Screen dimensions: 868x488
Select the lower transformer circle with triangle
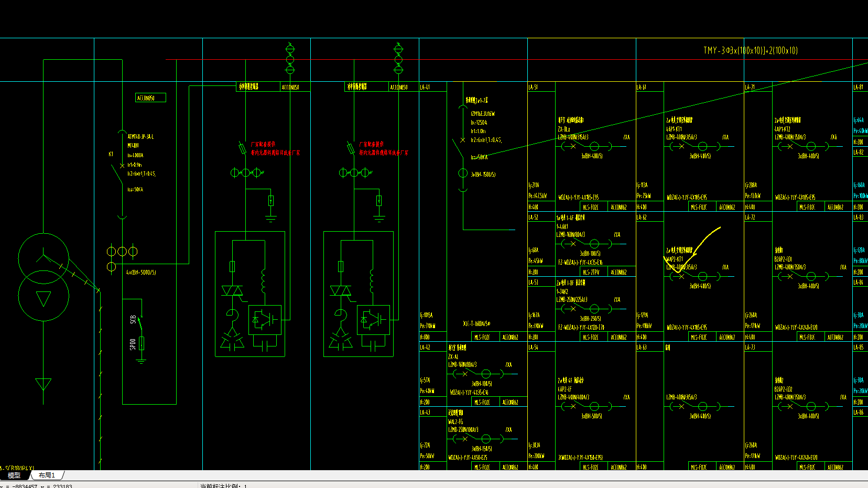click(44, 296)
